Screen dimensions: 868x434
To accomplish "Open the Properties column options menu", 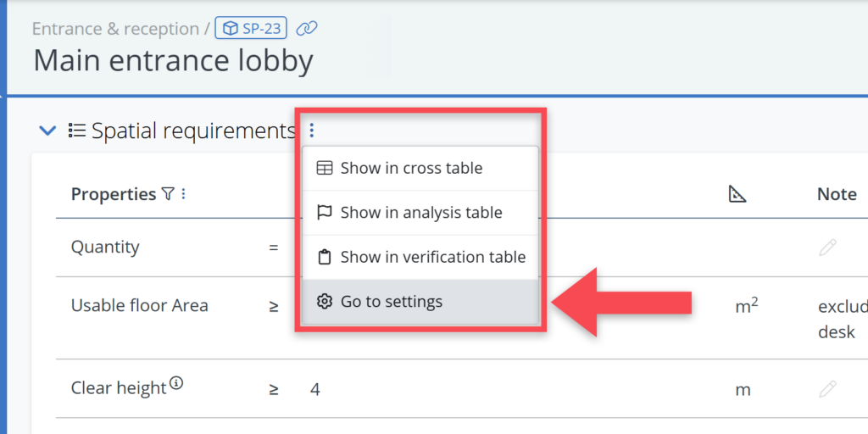I will coord(183,194).
